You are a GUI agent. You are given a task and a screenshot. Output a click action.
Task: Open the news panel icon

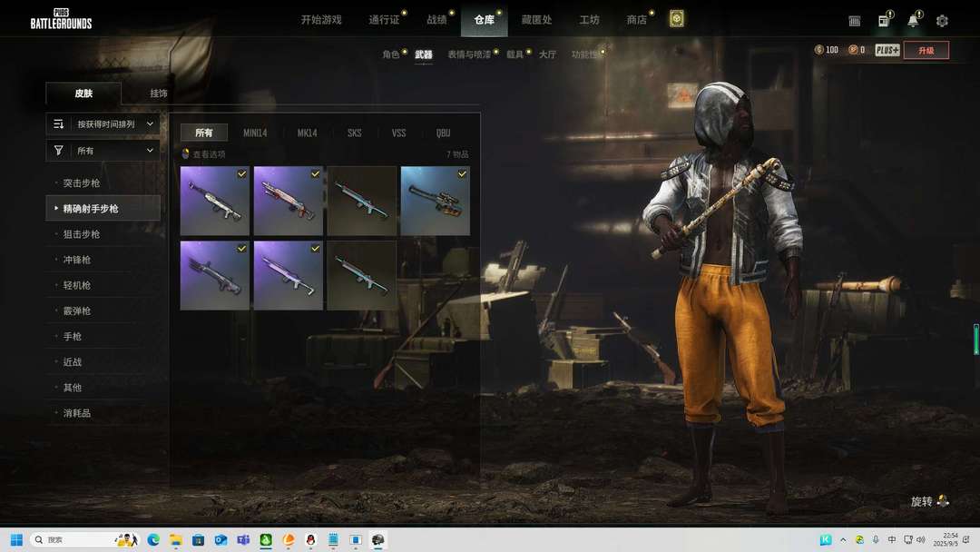coord(884,21)
